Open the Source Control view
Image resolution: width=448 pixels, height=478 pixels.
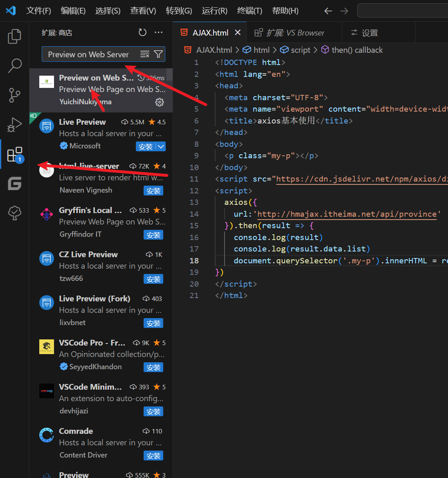[x=14, y=95]
